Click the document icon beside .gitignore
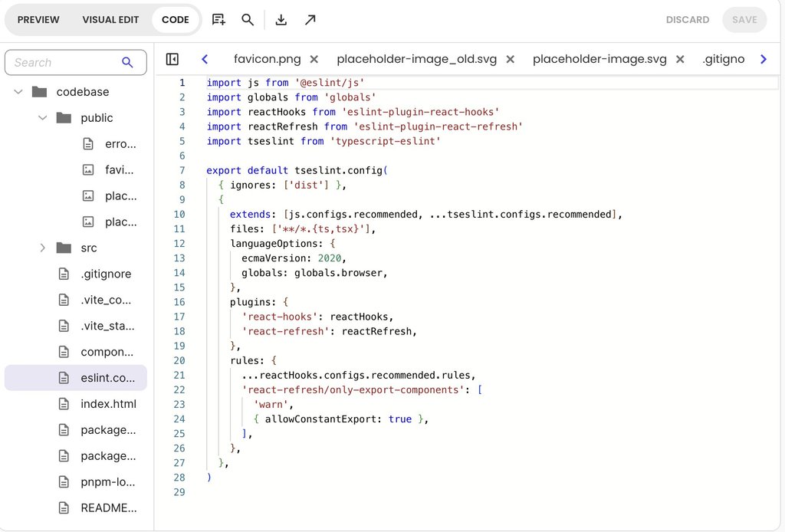The height and width of the screenshot is (532, 785). tap(64, 274)
